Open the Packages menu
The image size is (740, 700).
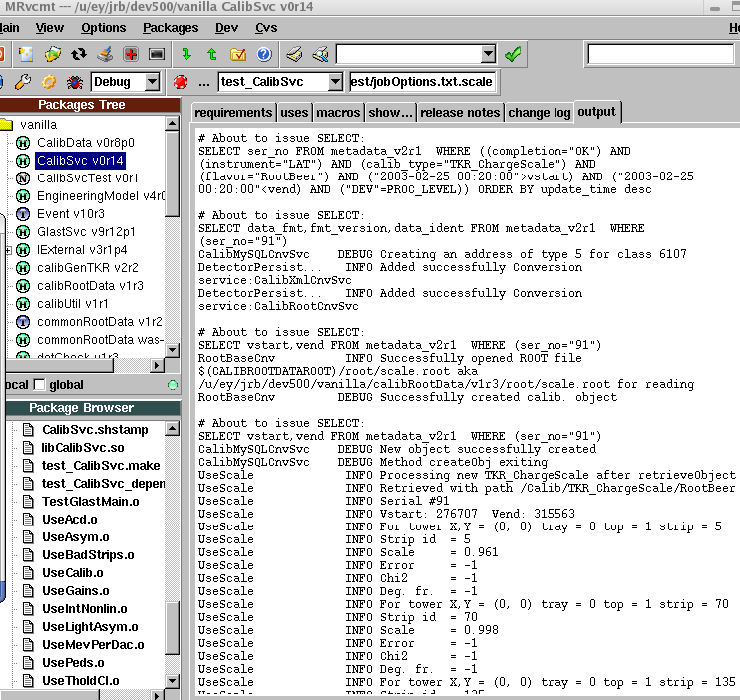pos(171,28)
